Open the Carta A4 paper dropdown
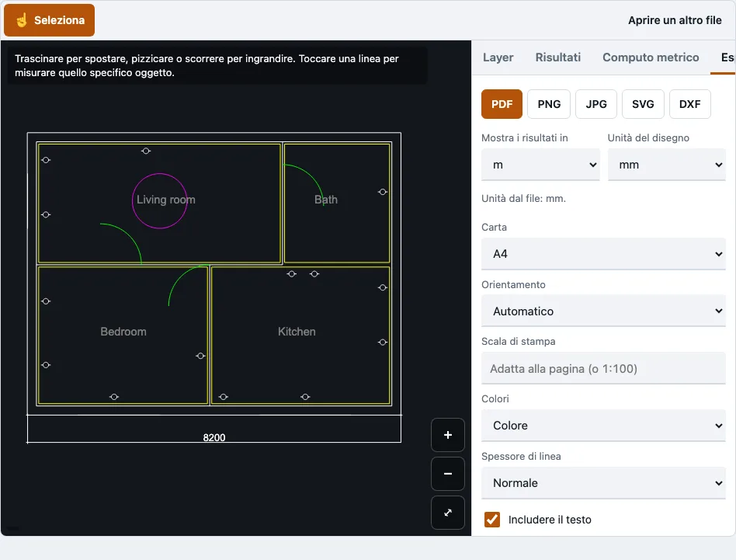This screenshot has width=736, height=560. 604,254
